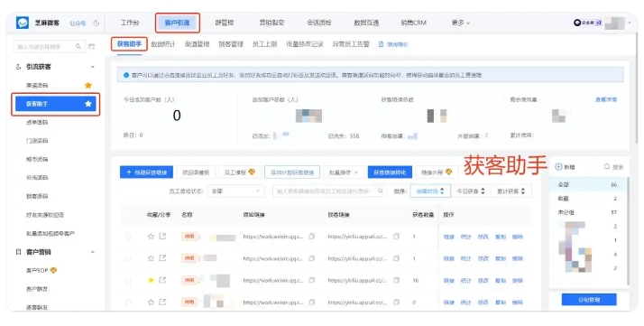Click the blue 分组管理 button
This screenshot has height=326, width=644.
tap(589, 300)
